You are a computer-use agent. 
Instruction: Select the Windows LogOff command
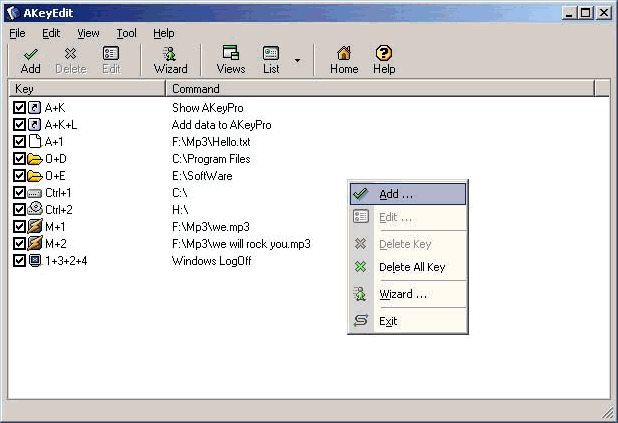(211, 261)
